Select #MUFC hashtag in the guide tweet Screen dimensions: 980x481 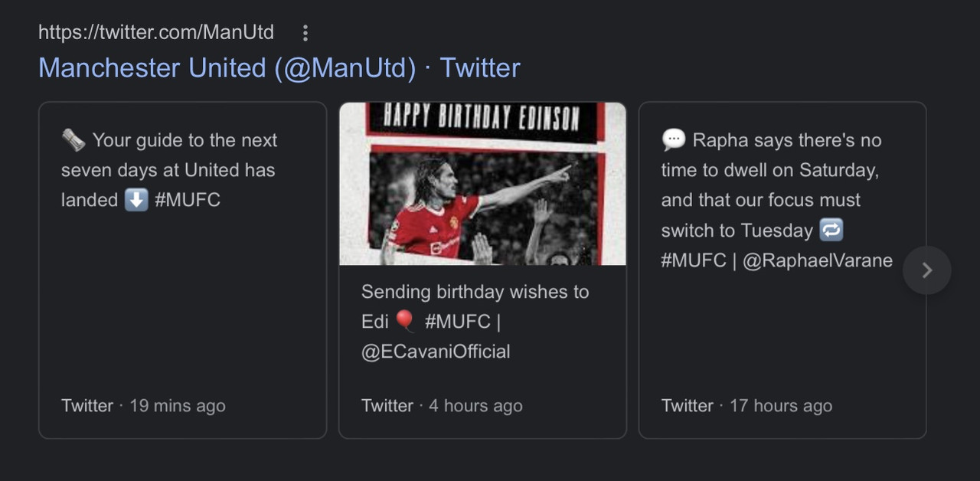188,201
